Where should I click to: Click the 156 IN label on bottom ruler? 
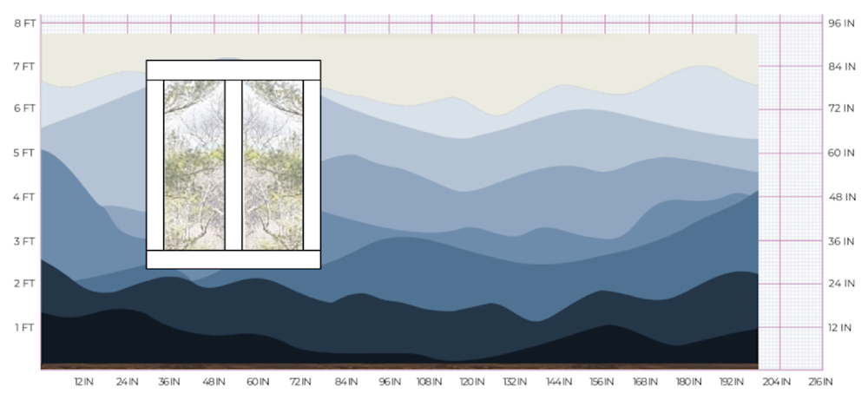(603, 382)
